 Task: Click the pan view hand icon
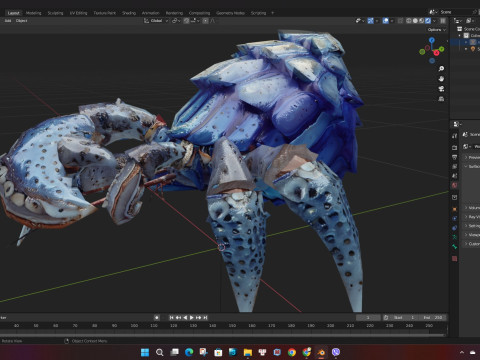tap(441, 79)
